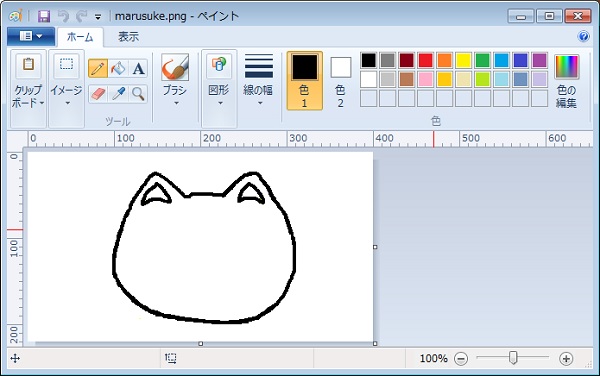Click the selection size status bar icon
The height and width of the screenshot is (376, 600).
(171, 358)
